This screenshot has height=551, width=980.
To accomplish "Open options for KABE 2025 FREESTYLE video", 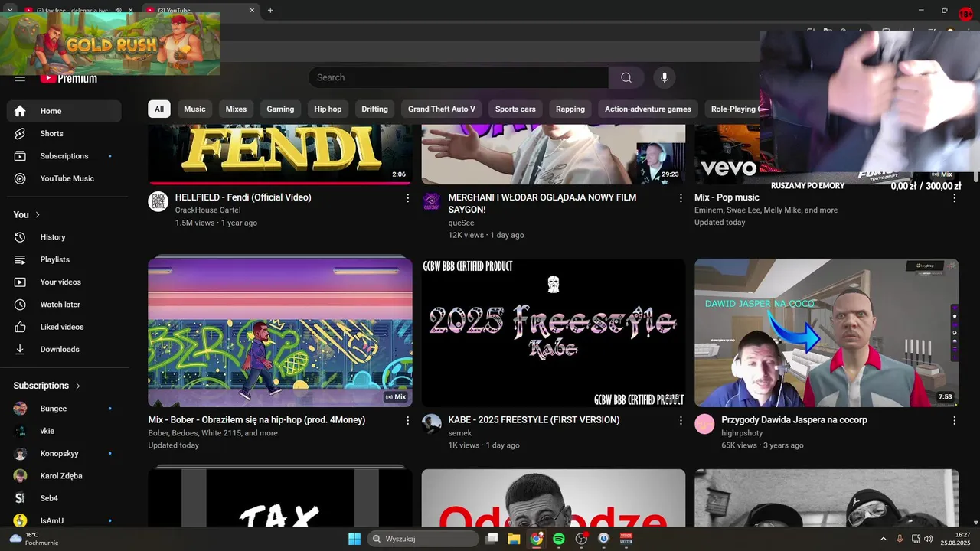I will coord(681,421).
